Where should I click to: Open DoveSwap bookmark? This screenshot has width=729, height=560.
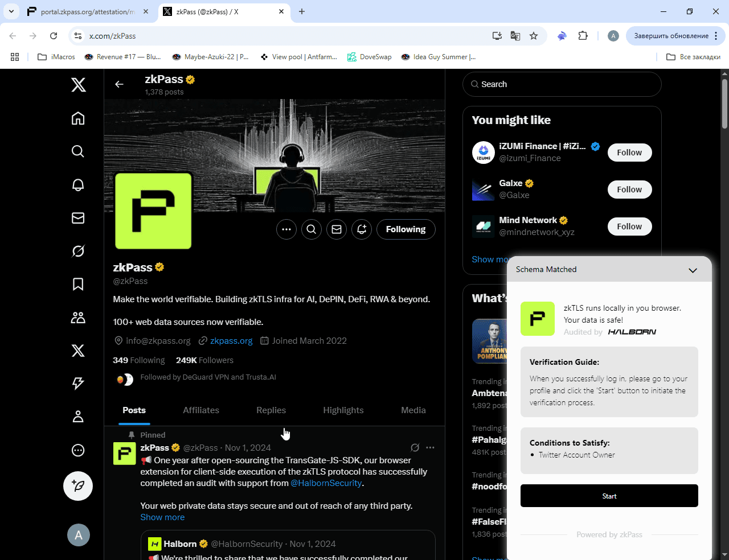tap(370, 57)
